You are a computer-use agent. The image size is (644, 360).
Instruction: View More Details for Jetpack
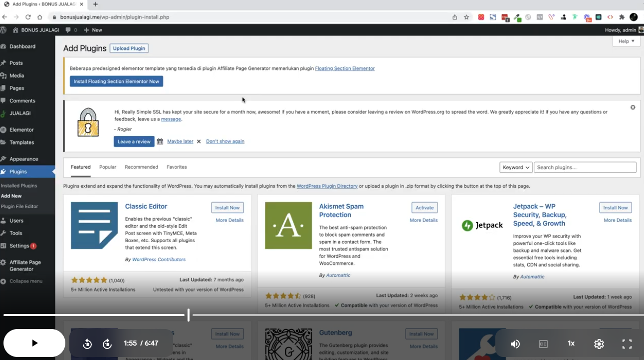coord(618,220)
